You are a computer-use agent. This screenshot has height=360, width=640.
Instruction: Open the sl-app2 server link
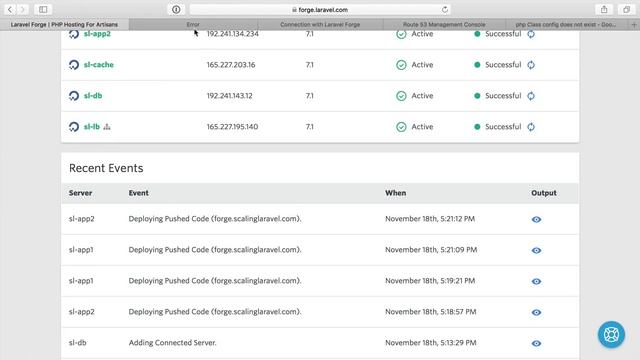pos(97,34)
